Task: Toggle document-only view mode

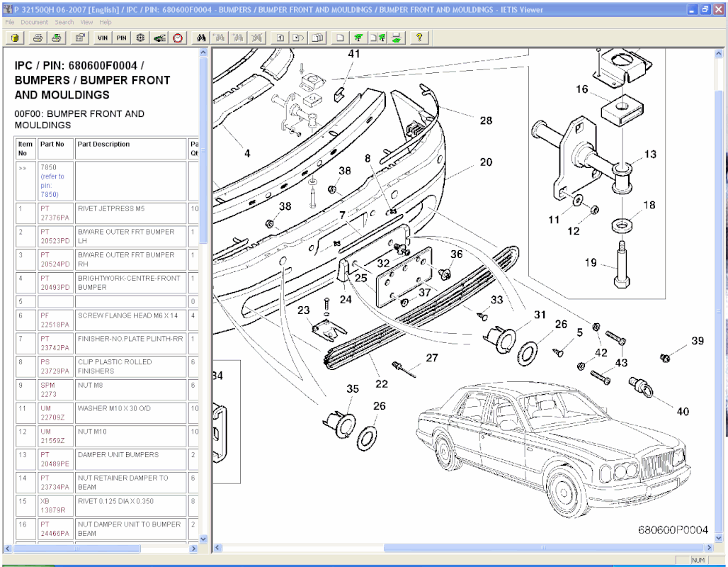Action: (x=340, y=38)
